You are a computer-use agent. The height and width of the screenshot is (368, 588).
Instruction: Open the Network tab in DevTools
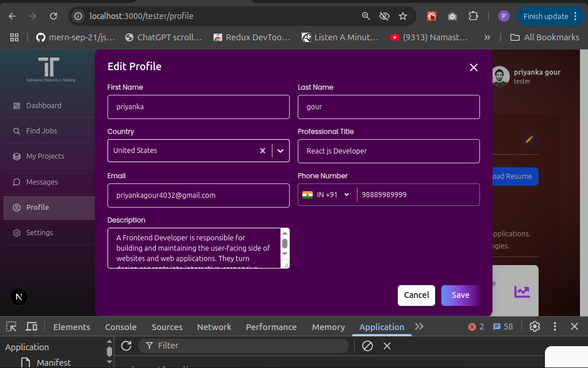point(214,327)
